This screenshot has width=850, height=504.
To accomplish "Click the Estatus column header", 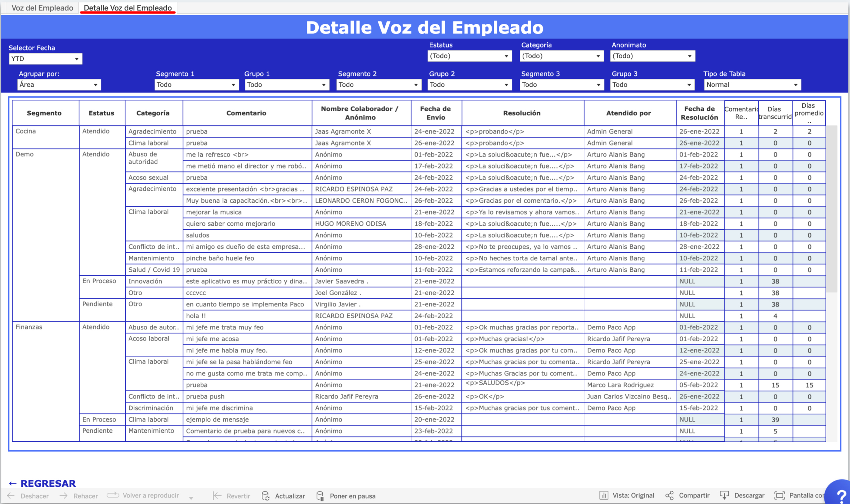I will click(102, 113).
